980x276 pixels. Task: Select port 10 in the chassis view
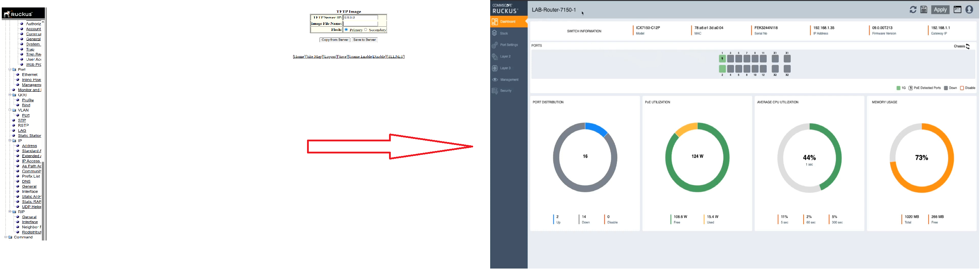pyautogui.click(x=755, y=69)
